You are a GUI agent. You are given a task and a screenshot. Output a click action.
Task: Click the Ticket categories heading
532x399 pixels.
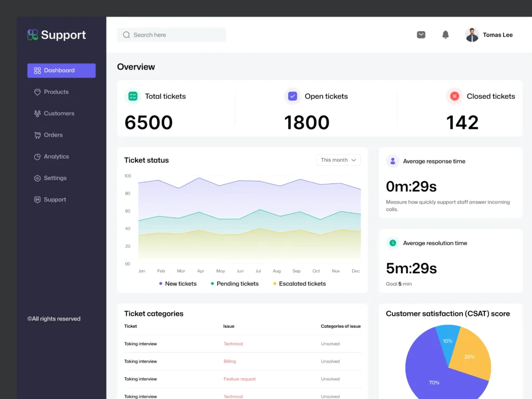154,314
